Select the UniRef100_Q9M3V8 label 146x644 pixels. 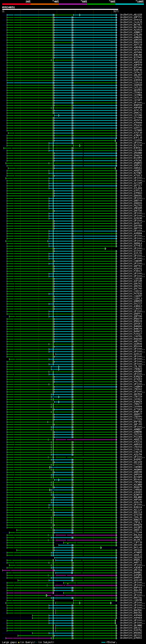pos(131,40)
